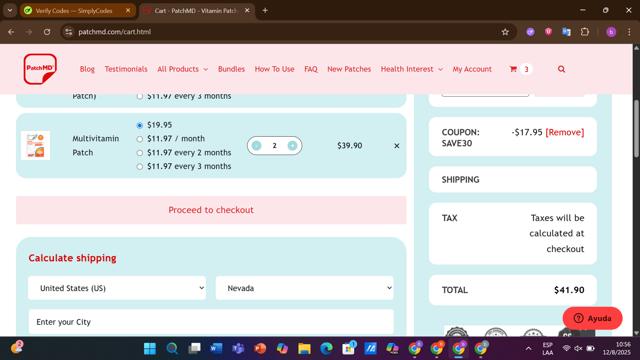640x360 pixels.
Task: Open the Blog menu item
Action: [x=87, y=69]
